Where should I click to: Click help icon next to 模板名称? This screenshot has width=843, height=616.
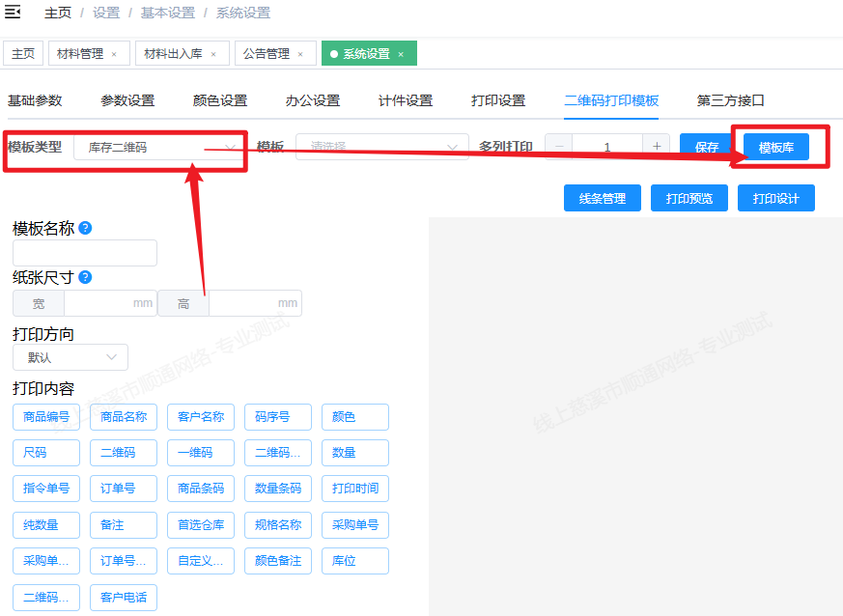pyautogui.click(x=86, y=228)
